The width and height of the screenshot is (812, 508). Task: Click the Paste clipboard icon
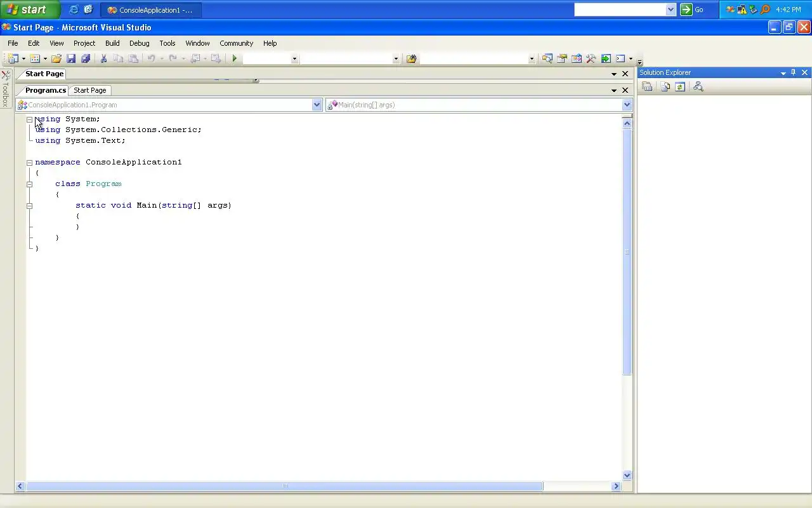[x=133, y=58]
